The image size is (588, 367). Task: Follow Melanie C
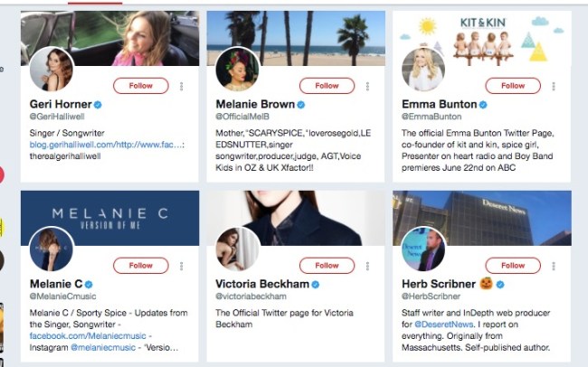point(141,266)
